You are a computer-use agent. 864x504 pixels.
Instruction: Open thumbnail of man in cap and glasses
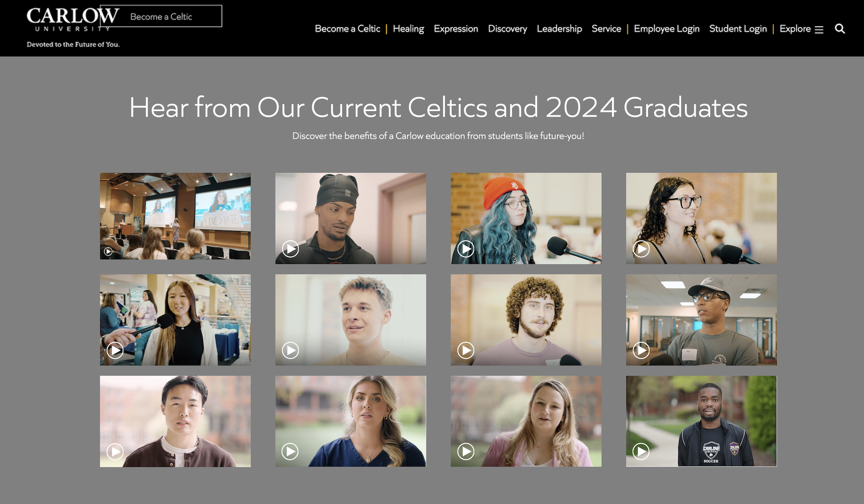(x=701, y=320)
